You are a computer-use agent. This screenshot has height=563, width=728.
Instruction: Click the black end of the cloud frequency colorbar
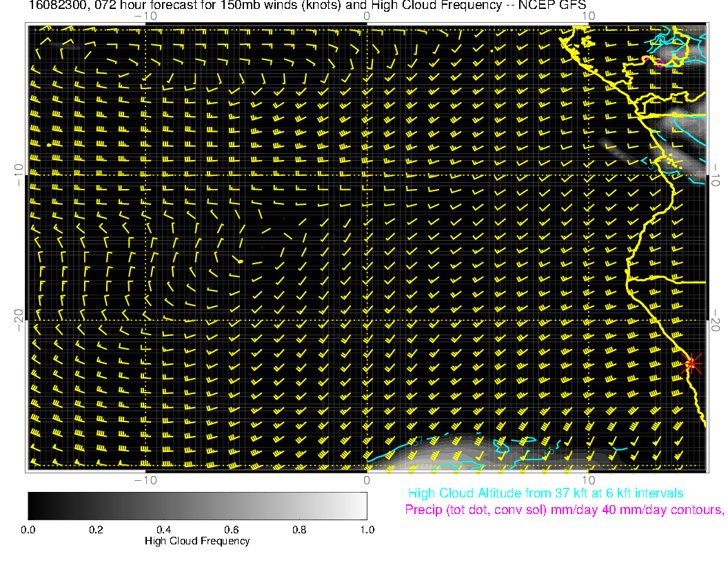point(34,506)
